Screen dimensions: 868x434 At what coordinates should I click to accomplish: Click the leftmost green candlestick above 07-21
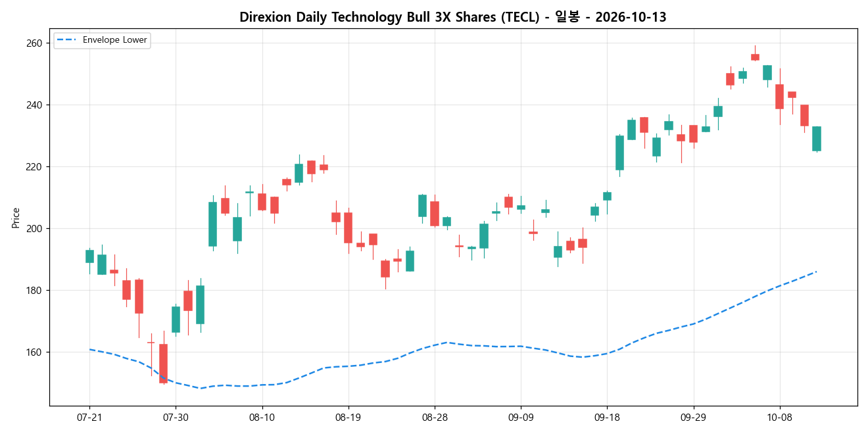[89, 256]
